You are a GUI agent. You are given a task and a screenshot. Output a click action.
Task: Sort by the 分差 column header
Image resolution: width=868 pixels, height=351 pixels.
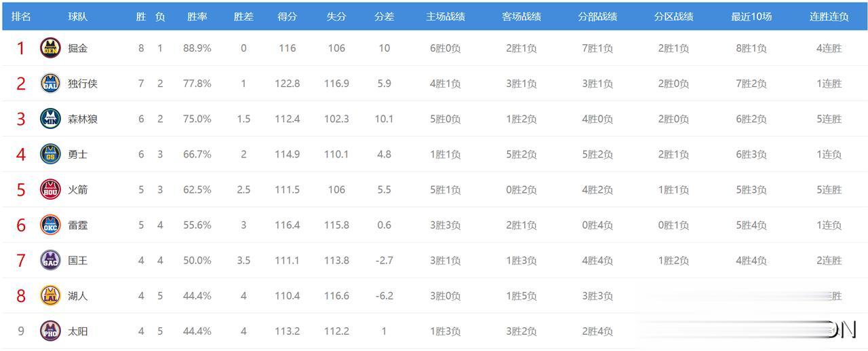coord(384,16)
